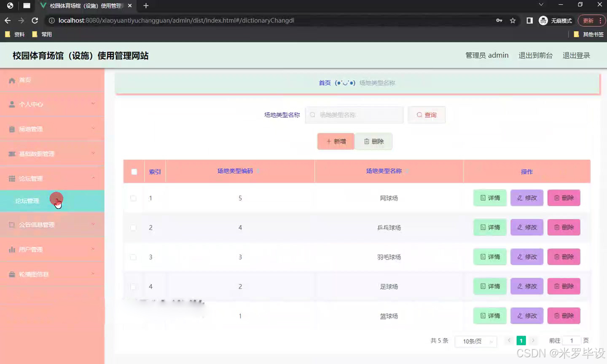Open 详情 for the 篮球场 row
Screen dimensions: 607x364
490,316
